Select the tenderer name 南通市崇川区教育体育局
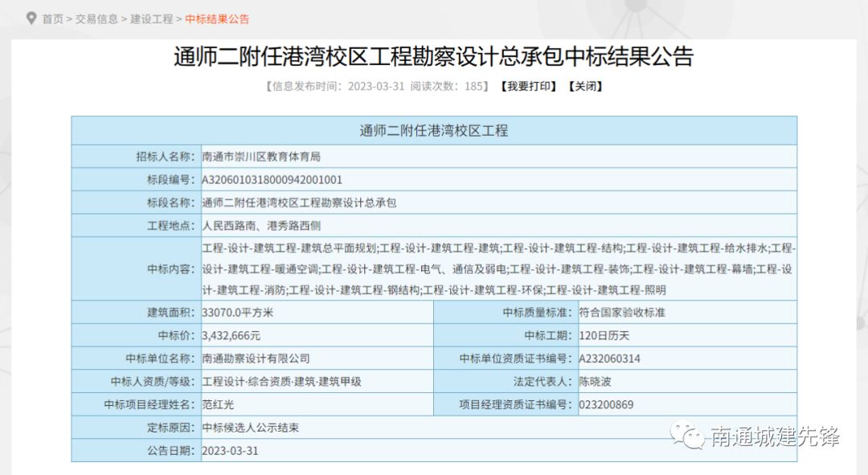The height and width of the screenshot is (475, 868). coord(261,157)
